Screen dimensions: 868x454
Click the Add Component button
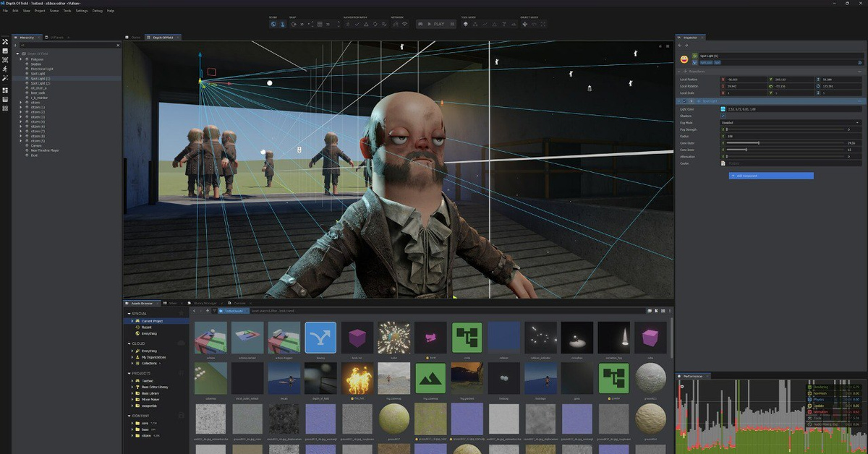click(770, 176)
